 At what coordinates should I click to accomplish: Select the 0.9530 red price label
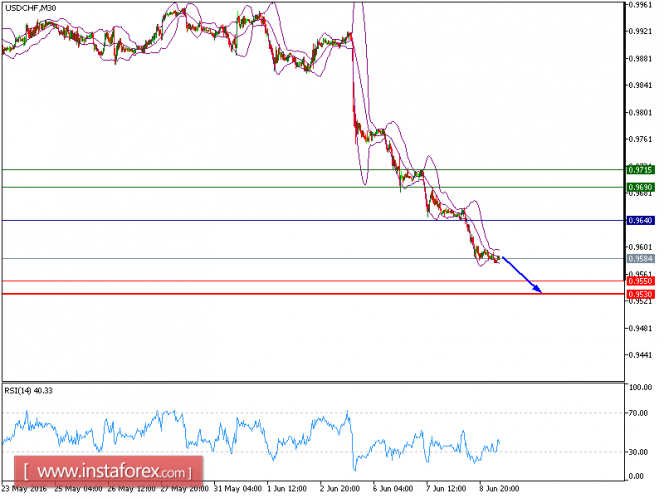tap(640, 294)
